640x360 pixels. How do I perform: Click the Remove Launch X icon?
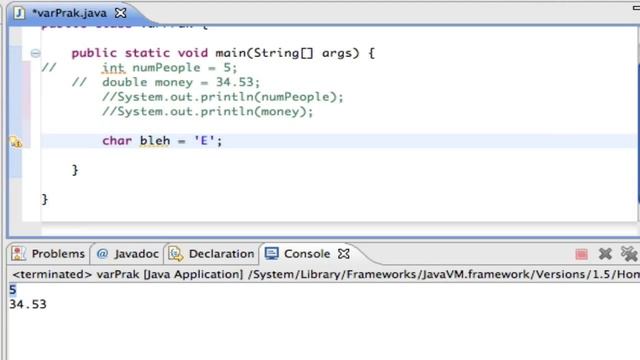click(x=605, y=254)
